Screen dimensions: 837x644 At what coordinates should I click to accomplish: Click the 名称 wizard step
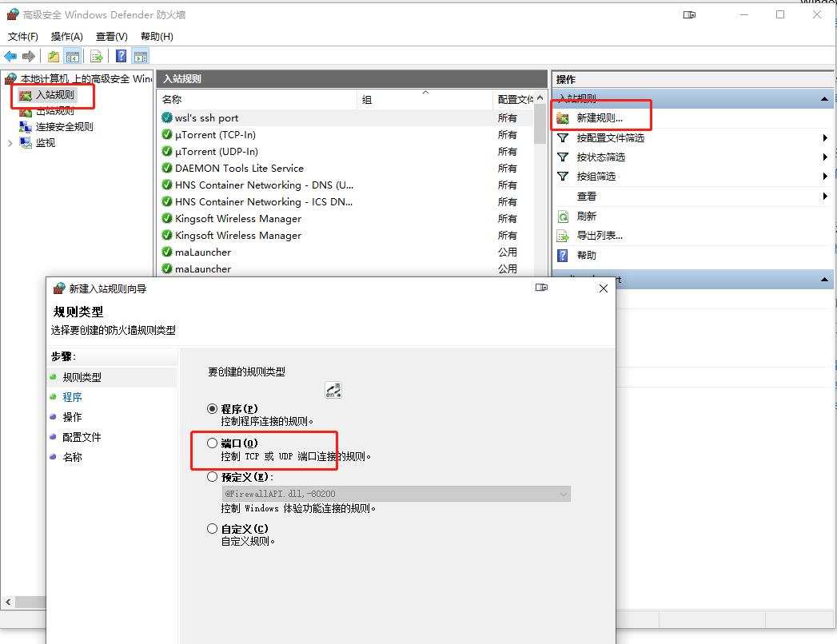coord(72,457)
